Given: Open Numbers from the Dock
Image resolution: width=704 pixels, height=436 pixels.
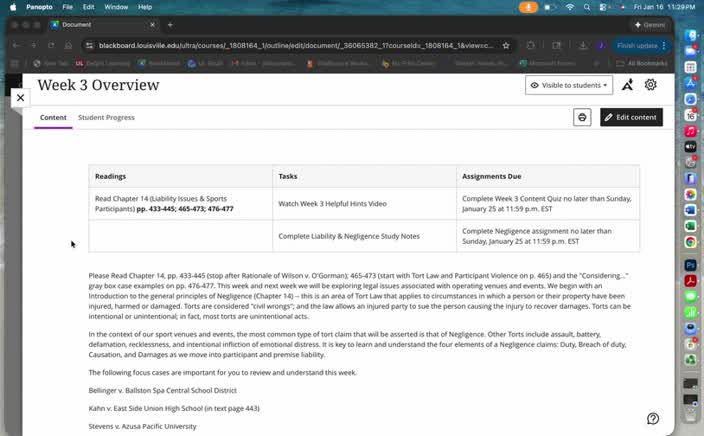Looking at the screenshot, I should 690,312.
